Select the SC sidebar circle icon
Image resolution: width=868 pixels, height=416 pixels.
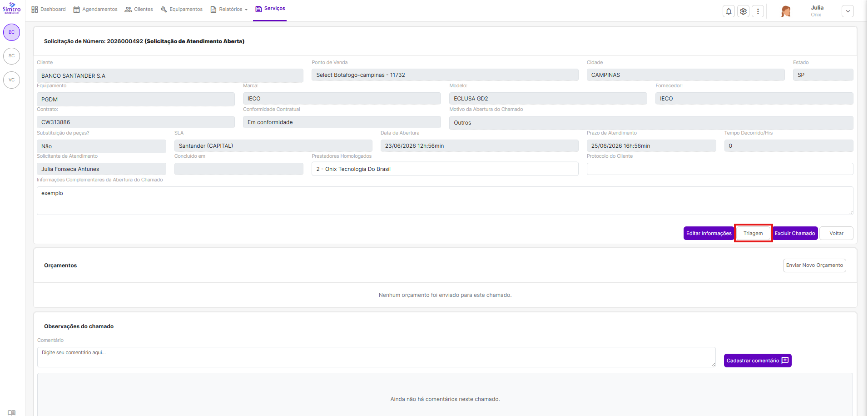coord(12,56)
